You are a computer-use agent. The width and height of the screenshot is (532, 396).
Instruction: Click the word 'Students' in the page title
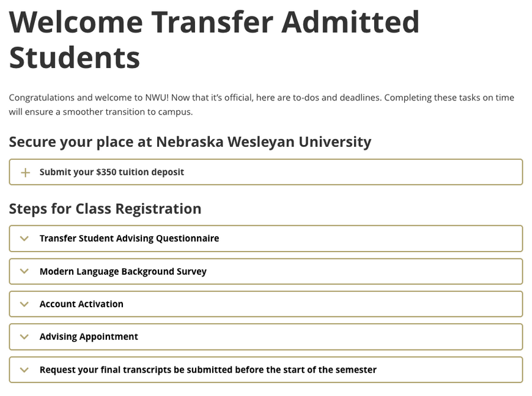point(75,58)
